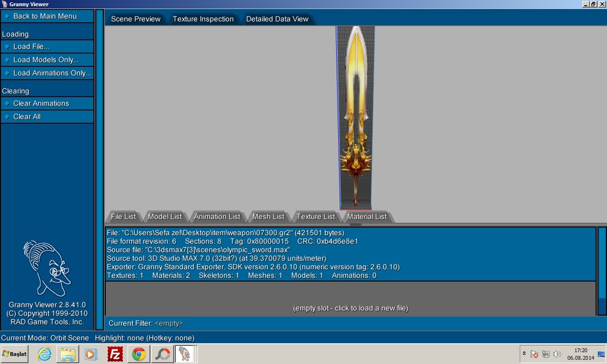Choose Load Models Only...

tap(47, 60)
